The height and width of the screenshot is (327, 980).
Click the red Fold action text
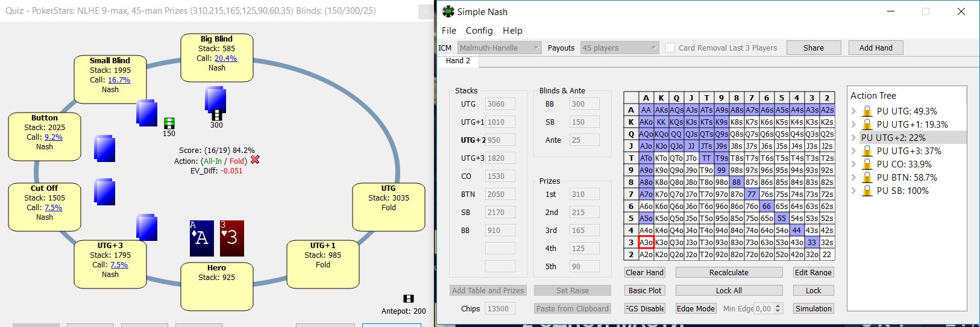click(x=237, y=161)
